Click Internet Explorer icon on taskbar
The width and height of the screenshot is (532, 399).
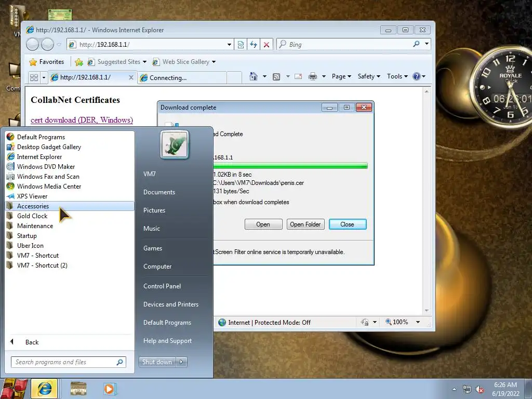(45, 389)
